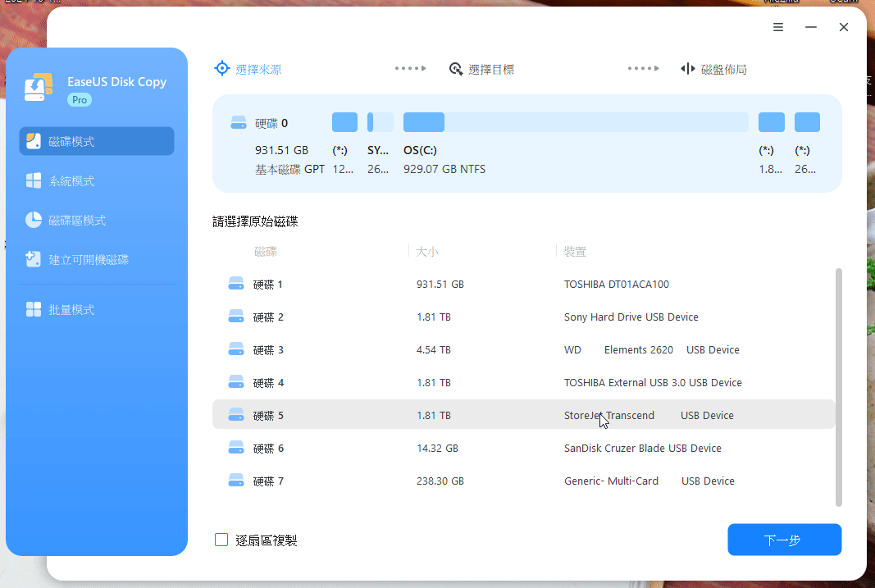Click the bootable disk icon beside 建立可開機磁碟
Viewport: 875px width, 588px height.
[34, 259]
